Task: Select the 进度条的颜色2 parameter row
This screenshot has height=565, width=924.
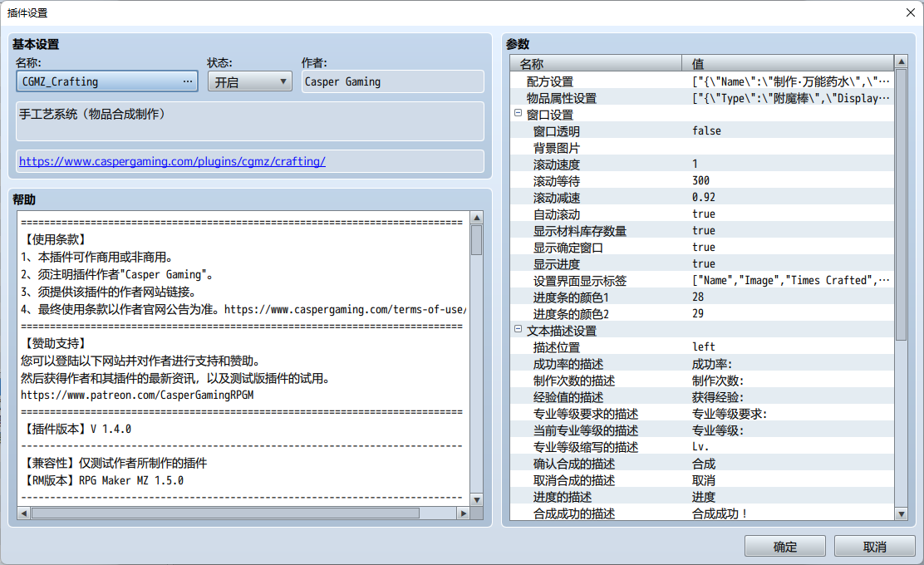Action: pos(702,314)
